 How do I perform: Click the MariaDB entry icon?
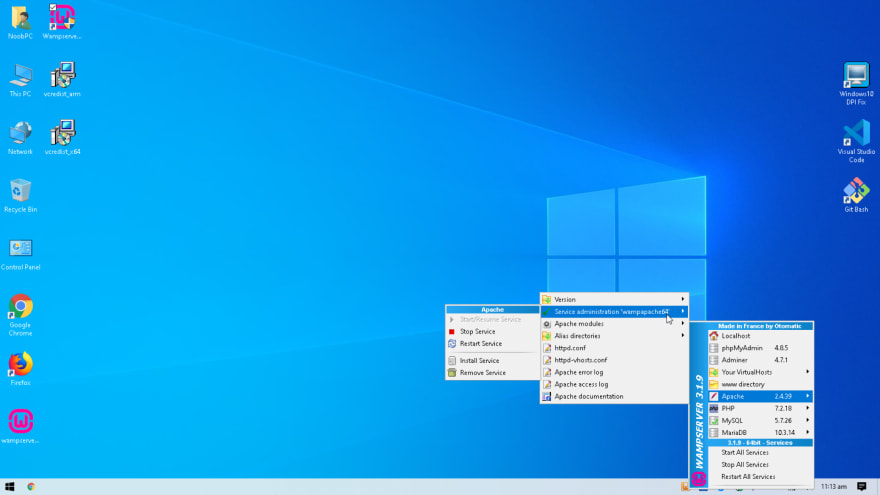coord(713,433)
